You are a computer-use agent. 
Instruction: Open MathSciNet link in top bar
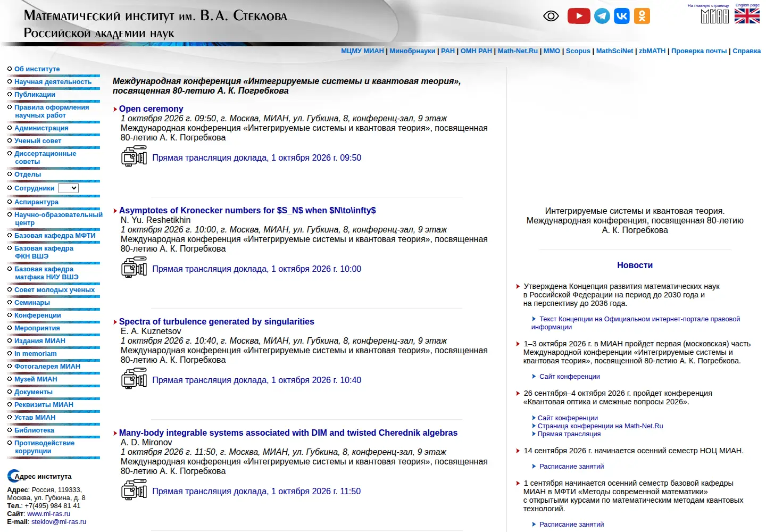pyautogui.click(x=614, y=51)
